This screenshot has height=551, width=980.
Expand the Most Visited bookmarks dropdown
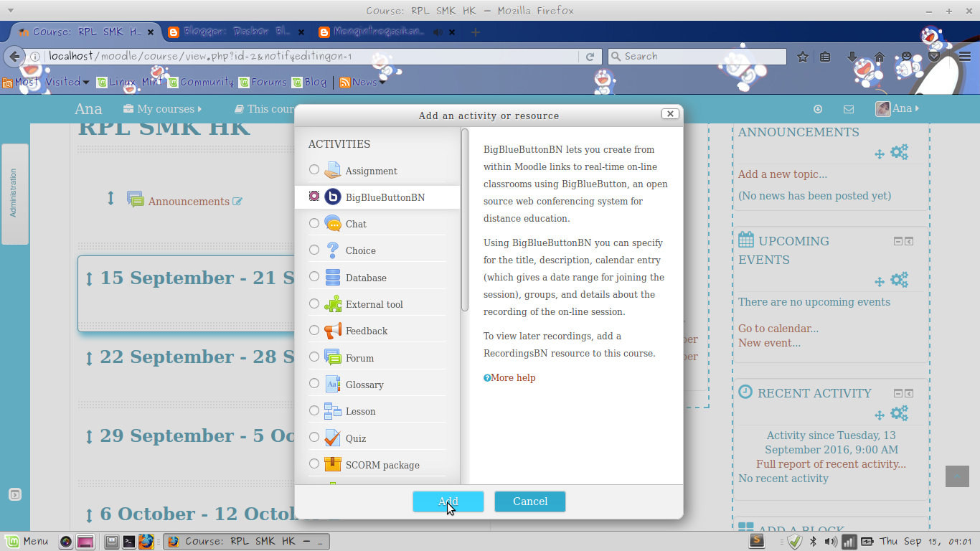coord(47,82)
